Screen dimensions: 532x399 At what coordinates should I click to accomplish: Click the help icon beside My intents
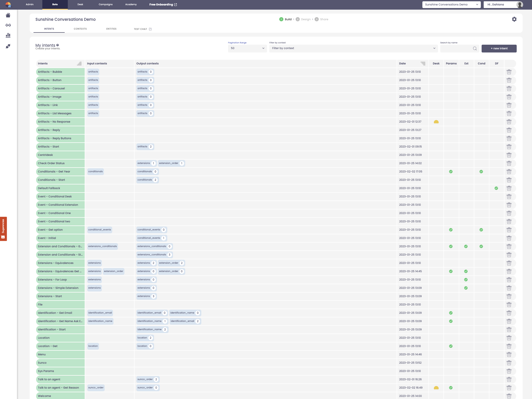pyautogui.click(x=57, y=45)
